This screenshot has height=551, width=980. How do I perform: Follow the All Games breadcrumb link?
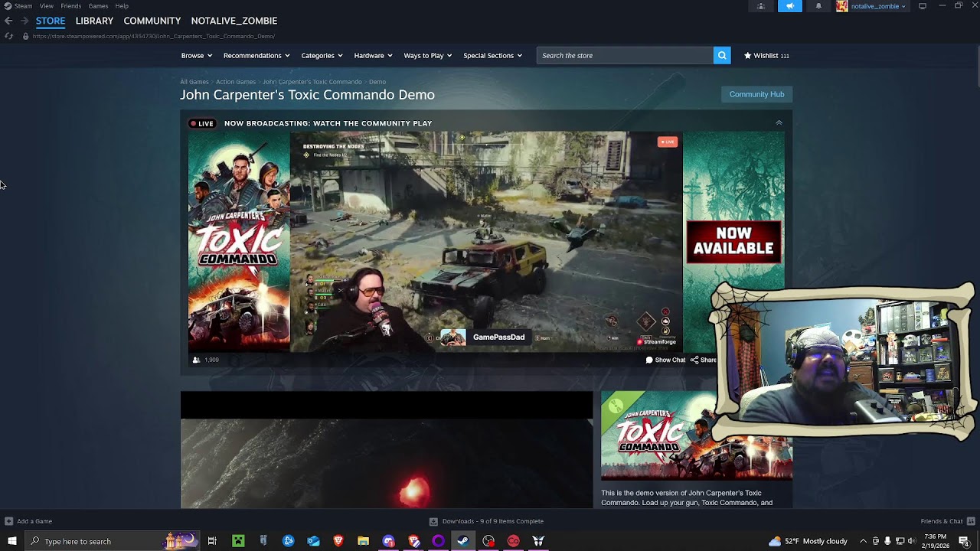pyautogui.click(x=194, y=82)
